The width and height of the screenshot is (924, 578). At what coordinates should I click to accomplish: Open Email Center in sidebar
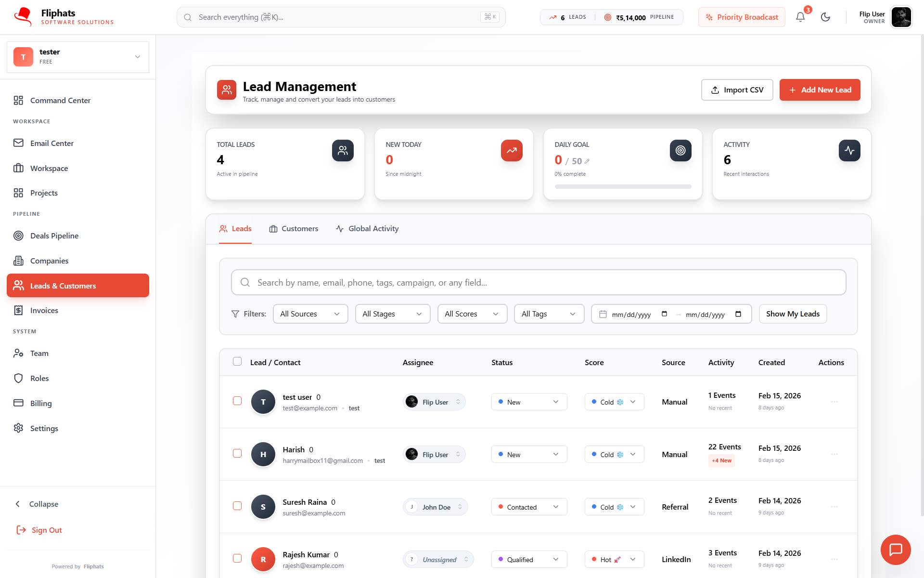coord(51,143)
